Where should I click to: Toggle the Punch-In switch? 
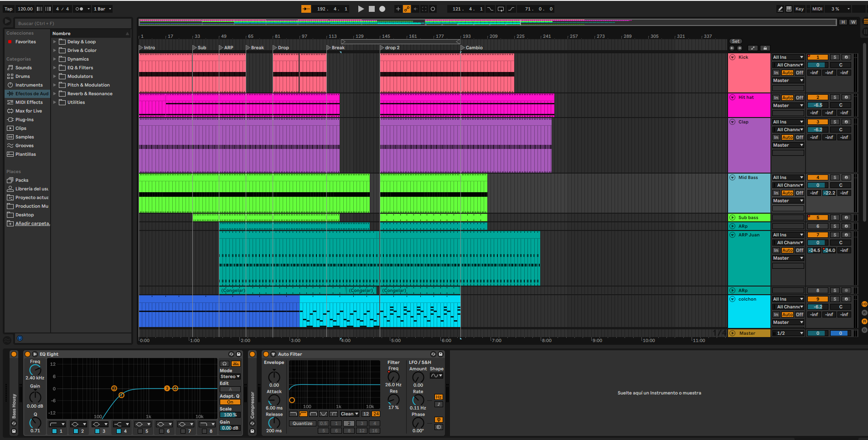(491, 9)
